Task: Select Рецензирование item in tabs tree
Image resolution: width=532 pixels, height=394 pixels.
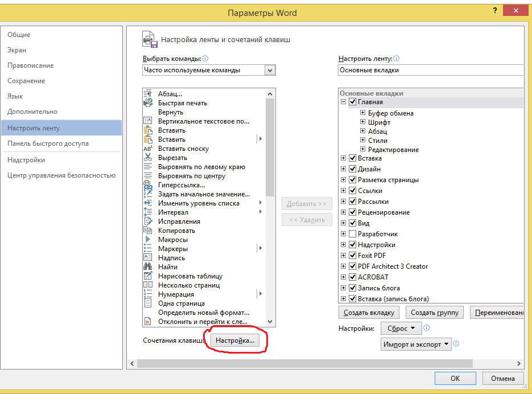Action: coord(383,212)
